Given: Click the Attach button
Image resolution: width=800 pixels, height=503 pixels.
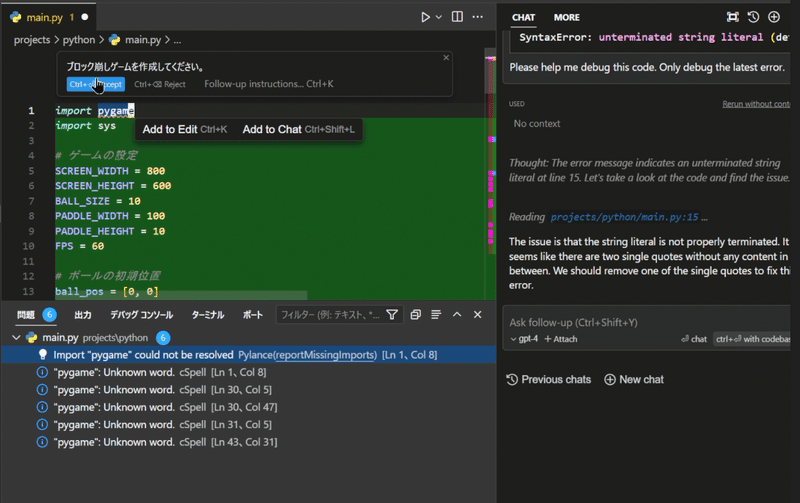Looking at the screenshot, I should 561,339.
